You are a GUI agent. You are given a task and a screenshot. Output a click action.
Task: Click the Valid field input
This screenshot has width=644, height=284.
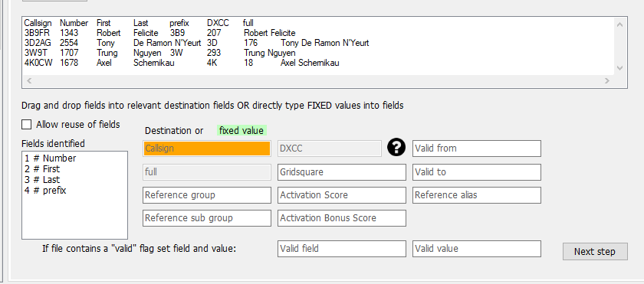(x=342, y=249)
